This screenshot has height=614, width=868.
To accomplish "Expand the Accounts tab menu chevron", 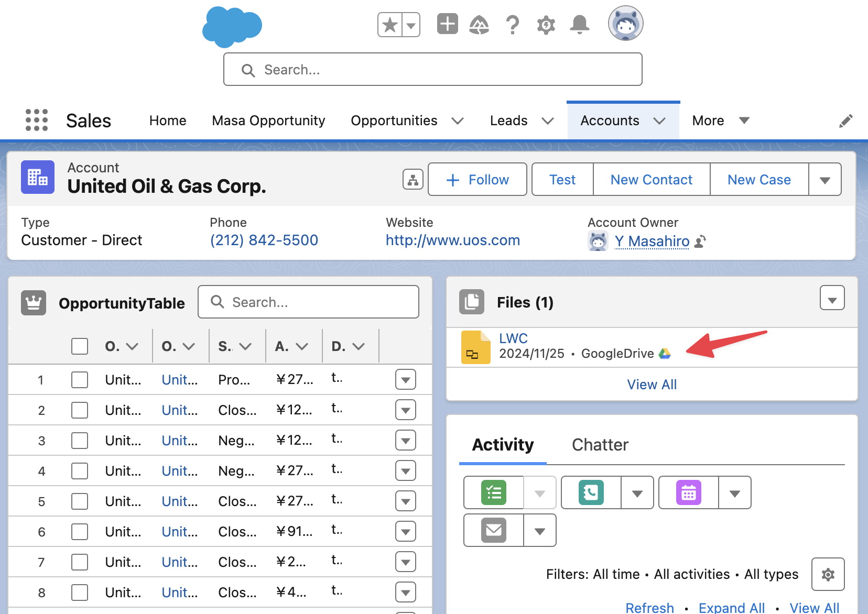I will click(x=659, y=121).
